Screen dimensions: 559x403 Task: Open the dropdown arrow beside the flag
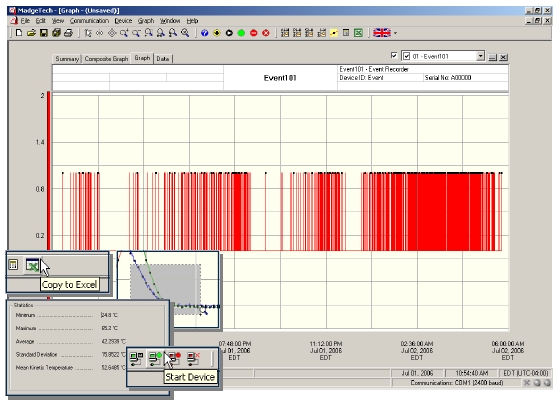click(x=395, y=34)
